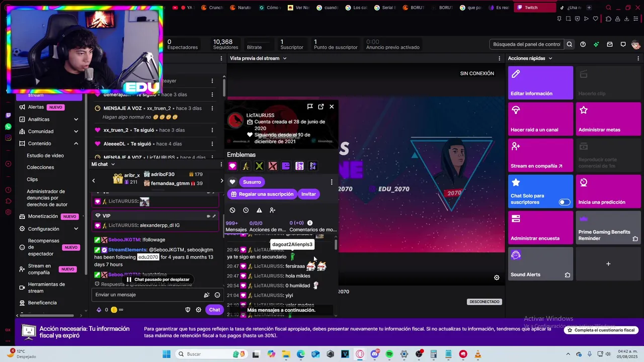This screenshot has width=644, height=362.
Task: Open chat settings gear icon
Action: 199,310
